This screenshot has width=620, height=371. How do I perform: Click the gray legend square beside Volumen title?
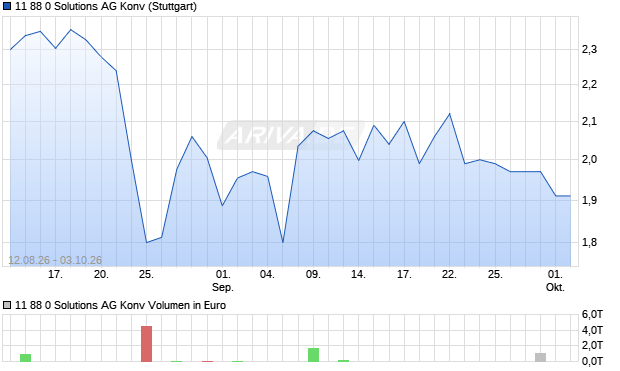(x=6, y=305)
